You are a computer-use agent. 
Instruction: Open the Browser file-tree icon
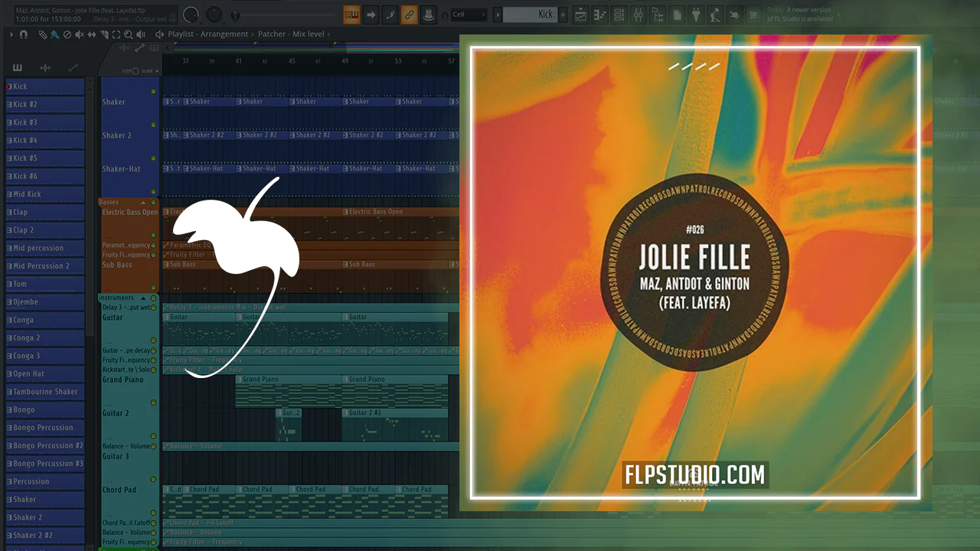pos(658,14)
